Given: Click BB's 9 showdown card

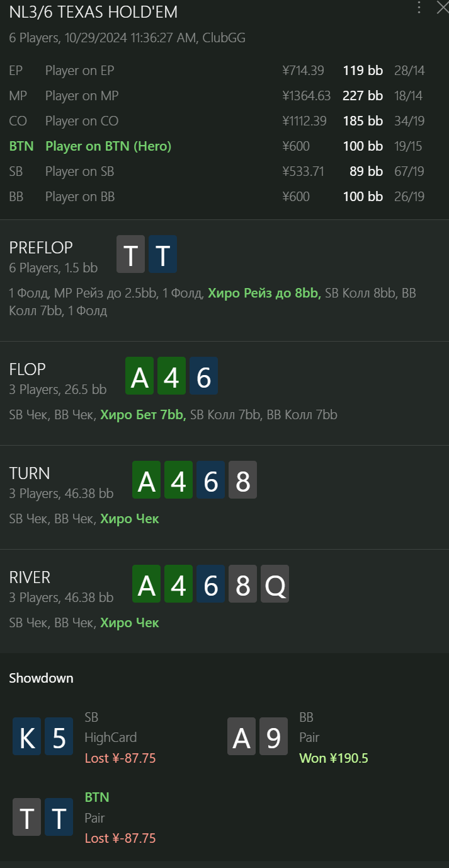Looking at the screenshot, I should [x=274, y=737].
